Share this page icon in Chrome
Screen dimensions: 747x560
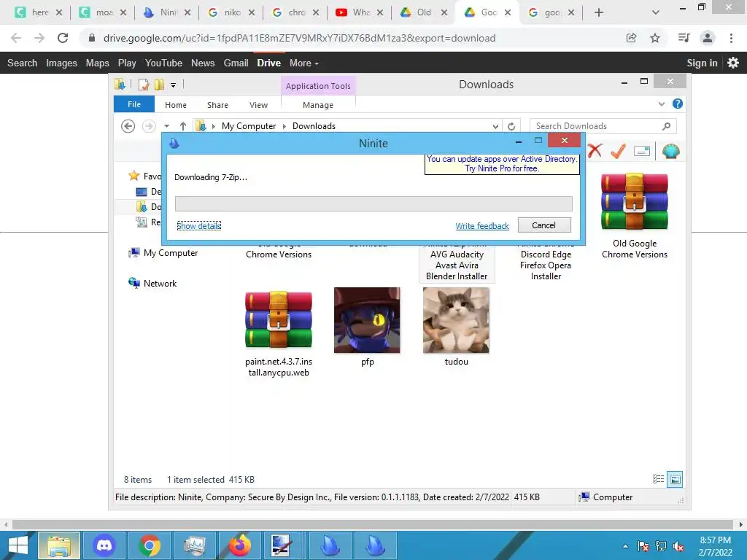(x=631, y=38)
